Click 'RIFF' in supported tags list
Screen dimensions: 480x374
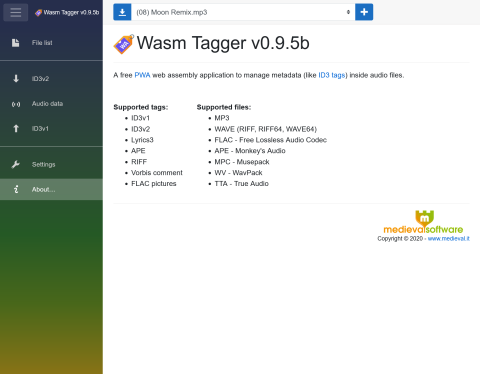pyautogui.click(x=139, y=162)
